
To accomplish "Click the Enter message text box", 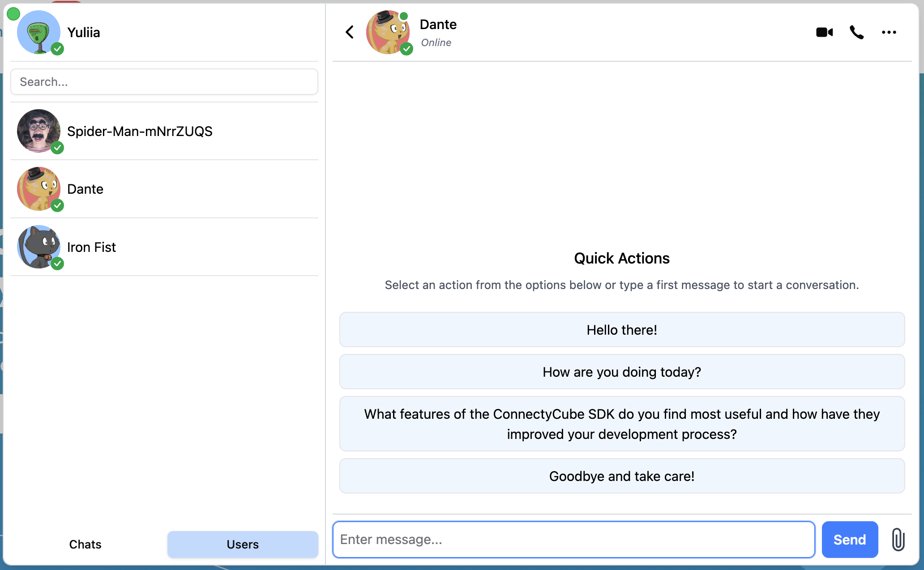I will [x=573, y=539].
